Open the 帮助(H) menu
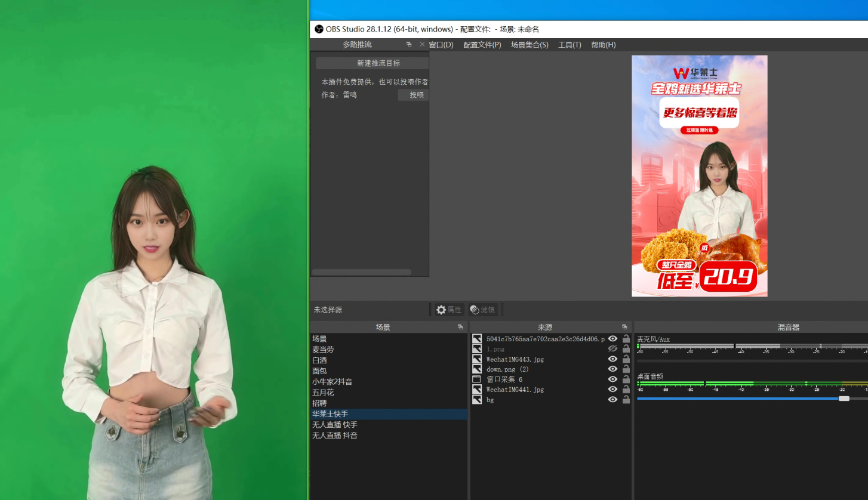The width and height of the screenshot is (868, 500). tap(603, 45)
